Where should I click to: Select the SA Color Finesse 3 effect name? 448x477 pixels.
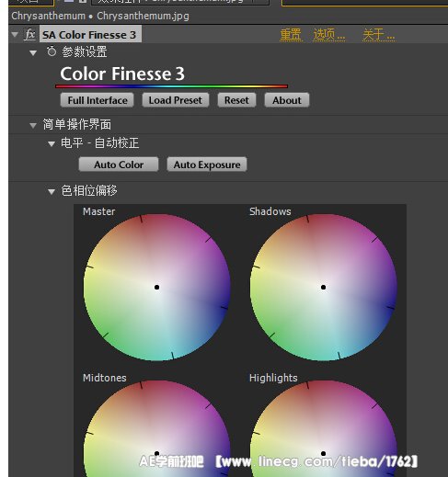(x=90, y=35)
